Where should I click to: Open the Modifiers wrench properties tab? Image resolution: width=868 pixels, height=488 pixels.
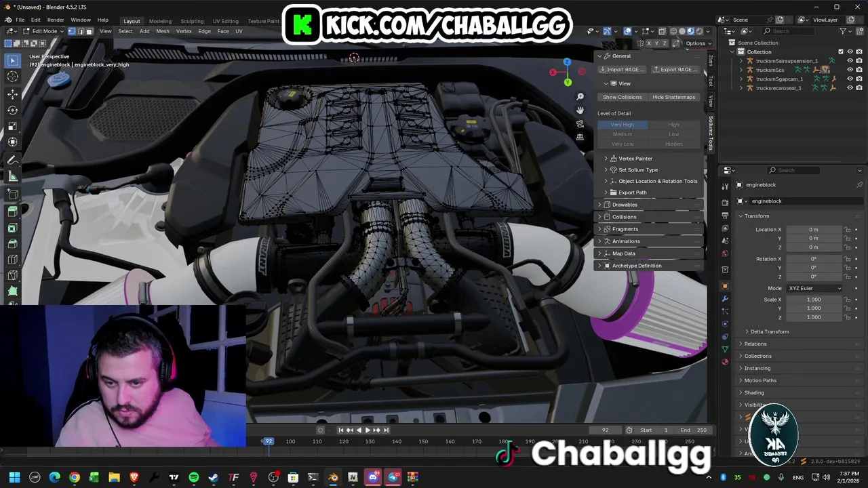click(725, 299)
